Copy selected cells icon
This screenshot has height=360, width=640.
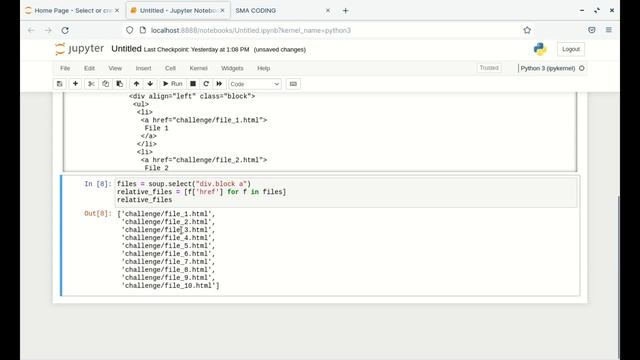(105, 84)
